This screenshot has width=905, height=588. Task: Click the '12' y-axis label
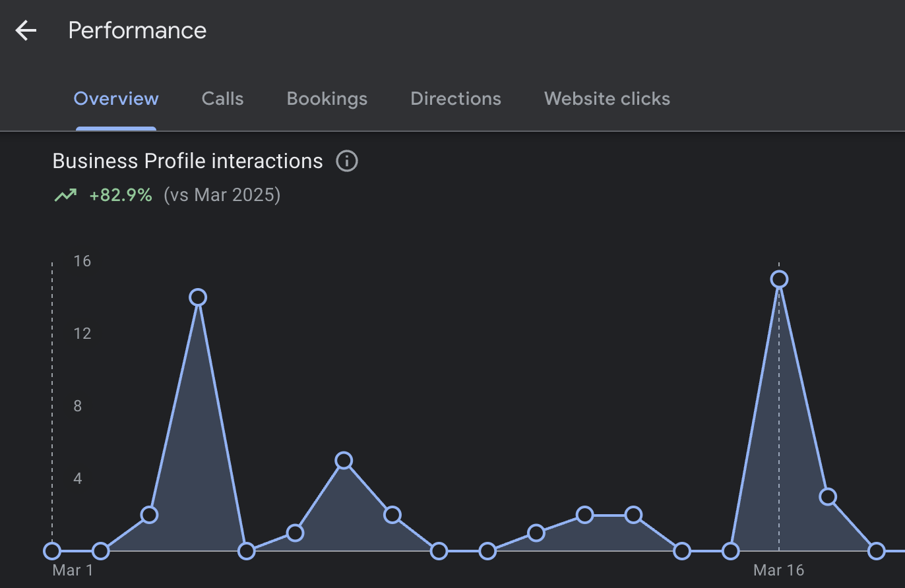(x=82, y=334)
